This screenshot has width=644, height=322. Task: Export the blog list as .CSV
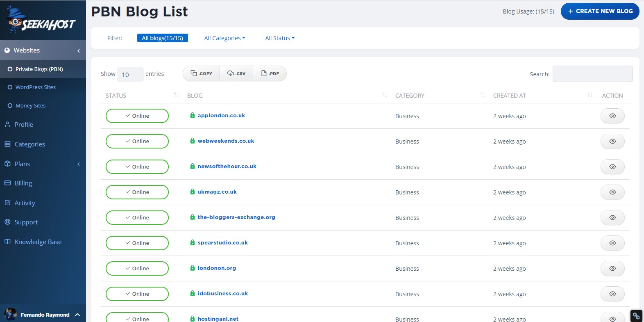[x=236, y=73]
